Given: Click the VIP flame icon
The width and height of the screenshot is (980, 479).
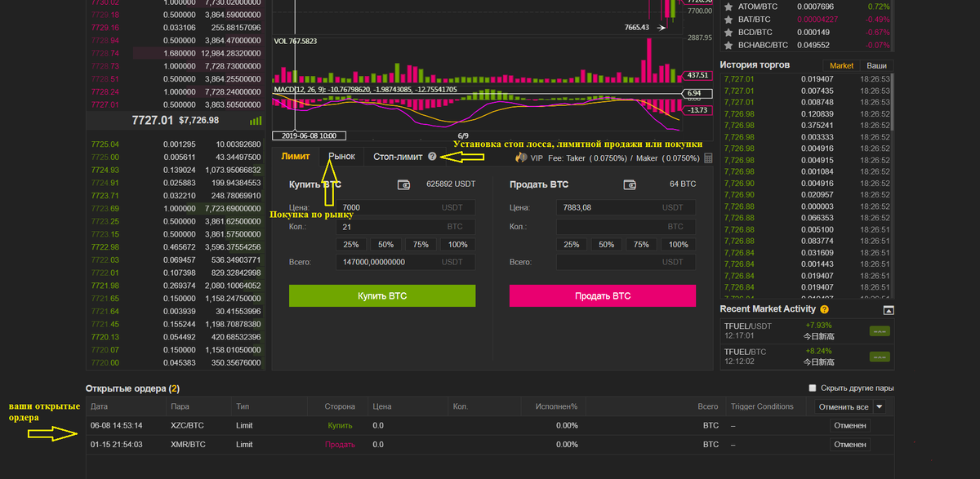Looking at the screenshot, I should (519, 157).
